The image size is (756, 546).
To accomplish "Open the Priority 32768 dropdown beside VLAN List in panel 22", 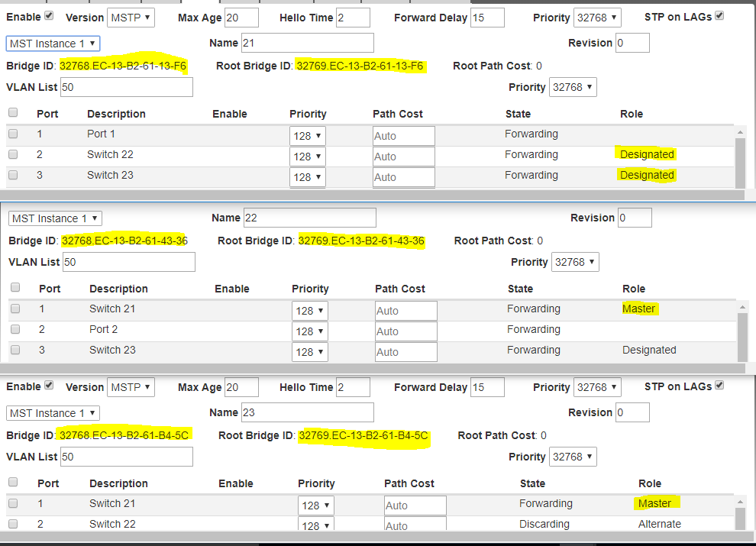I will click(573, 262).
